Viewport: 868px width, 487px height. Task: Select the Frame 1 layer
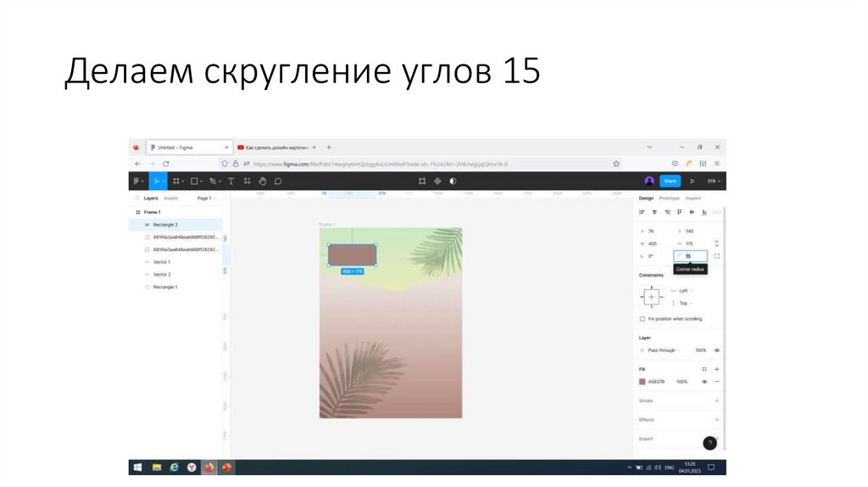175,212
